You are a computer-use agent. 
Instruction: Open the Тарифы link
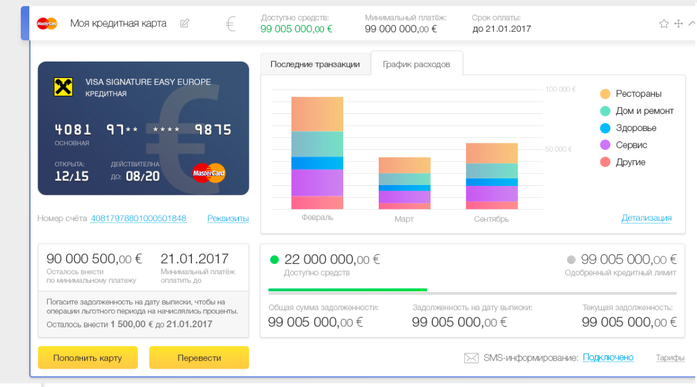pos(670,357)
